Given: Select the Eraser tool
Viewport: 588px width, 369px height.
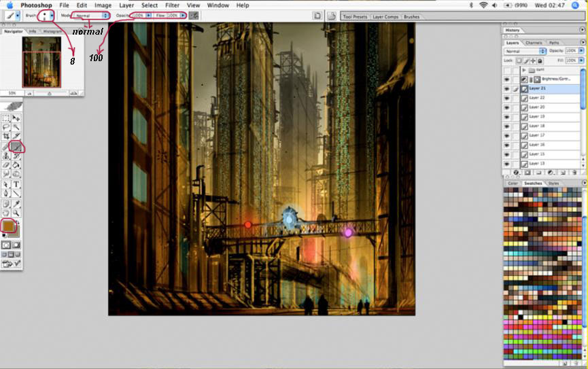Looking at the screenshot, I should point(6,165).
